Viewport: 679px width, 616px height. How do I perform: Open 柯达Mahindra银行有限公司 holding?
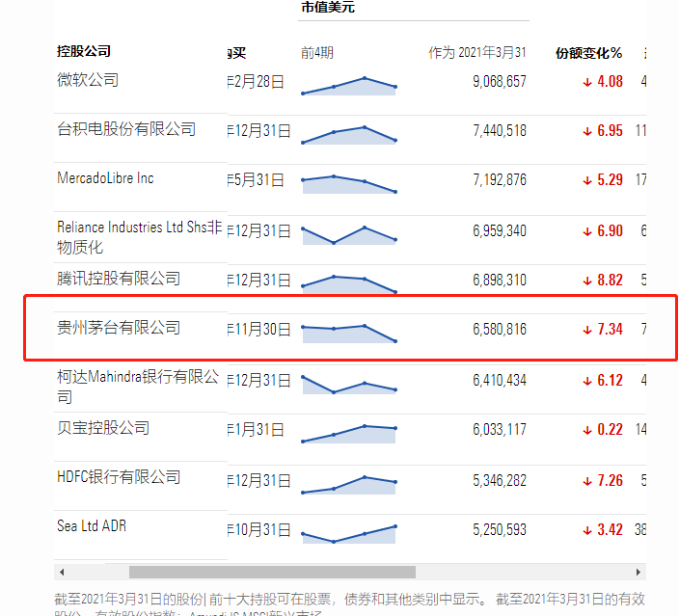pyautogui.click(x=138, y=387)
